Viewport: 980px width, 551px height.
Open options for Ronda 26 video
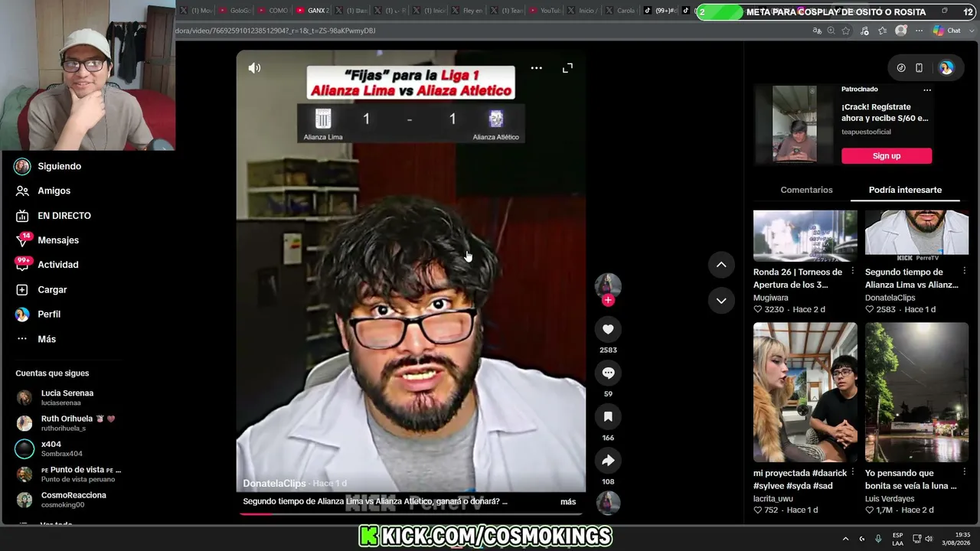pos(853,272)
